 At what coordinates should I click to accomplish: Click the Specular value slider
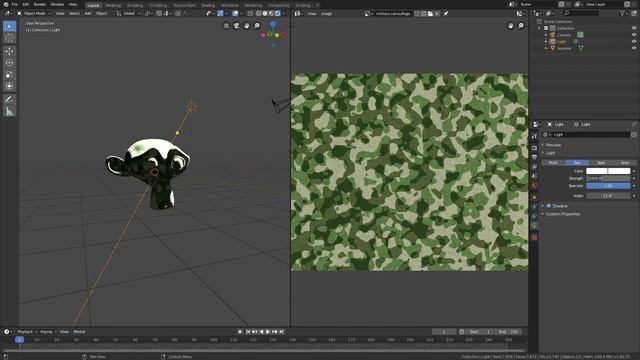point(608,186)
